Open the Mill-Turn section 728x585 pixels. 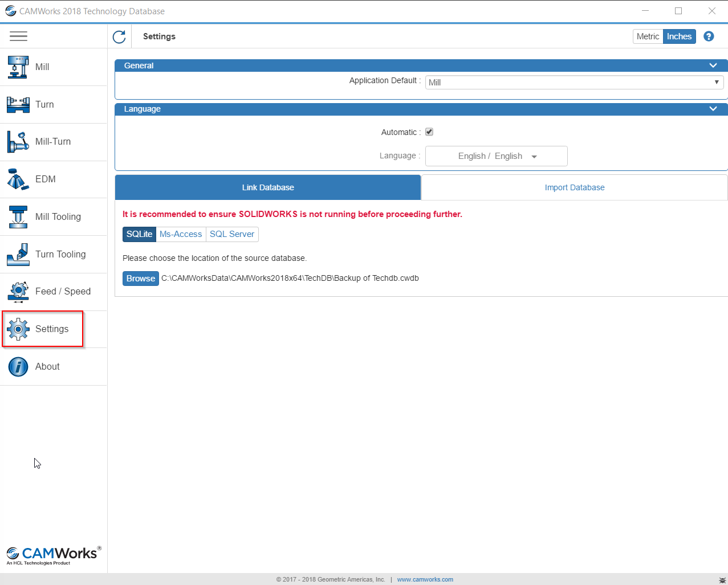[x=54, y=142]
